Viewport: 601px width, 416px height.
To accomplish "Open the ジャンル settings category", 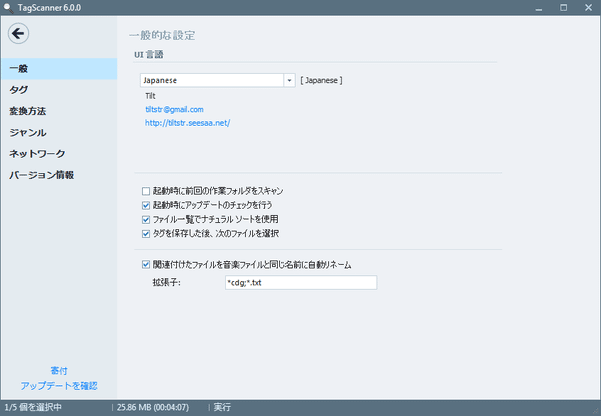I will point(59,133).
